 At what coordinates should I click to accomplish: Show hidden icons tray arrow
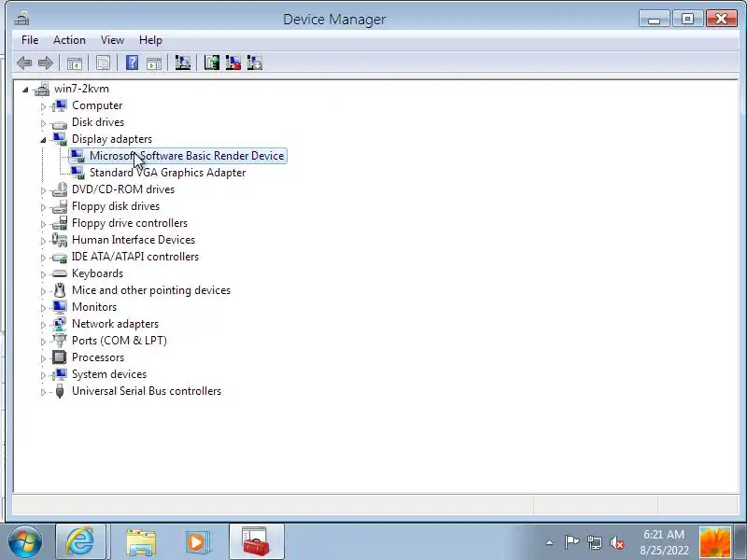549,542
